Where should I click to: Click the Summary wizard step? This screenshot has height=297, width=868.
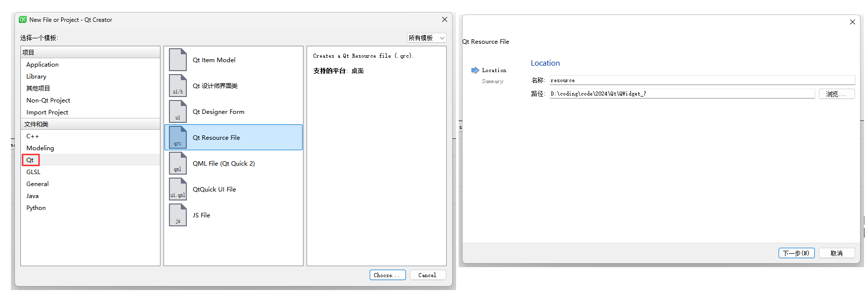492,81
